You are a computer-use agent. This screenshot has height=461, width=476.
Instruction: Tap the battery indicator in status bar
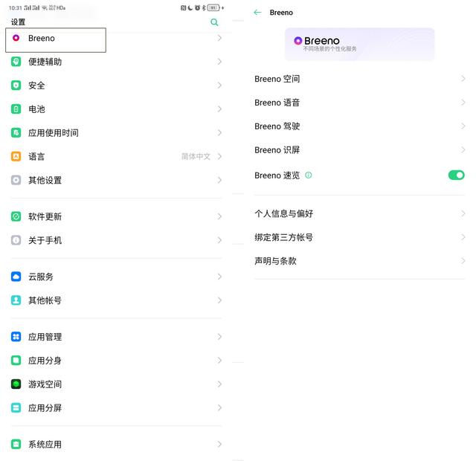tap(213, 8)
